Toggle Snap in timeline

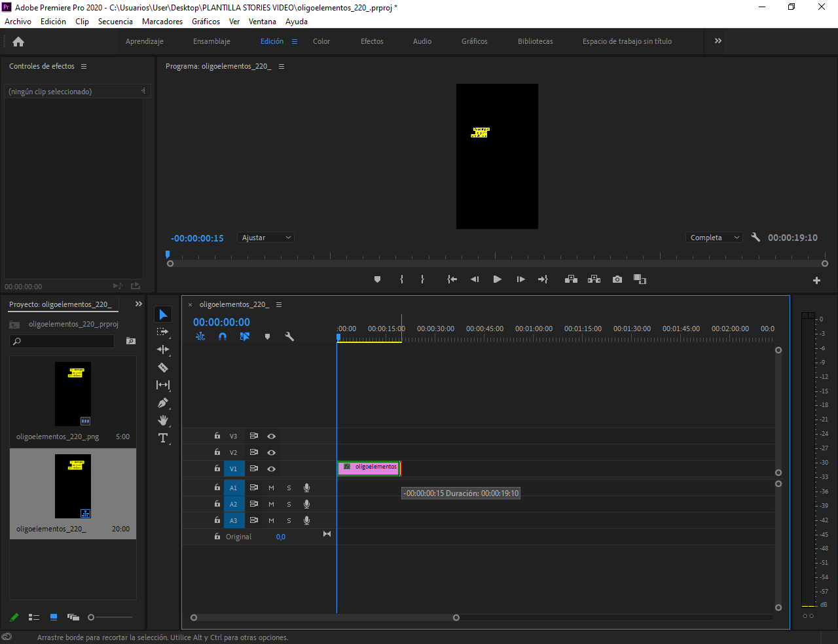point(223,336)
